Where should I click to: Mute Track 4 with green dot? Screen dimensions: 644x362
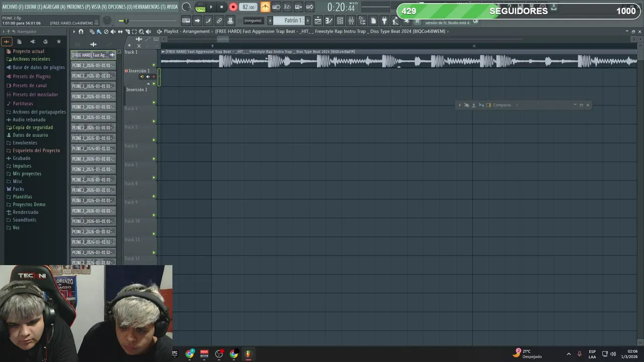coord(154,121)
